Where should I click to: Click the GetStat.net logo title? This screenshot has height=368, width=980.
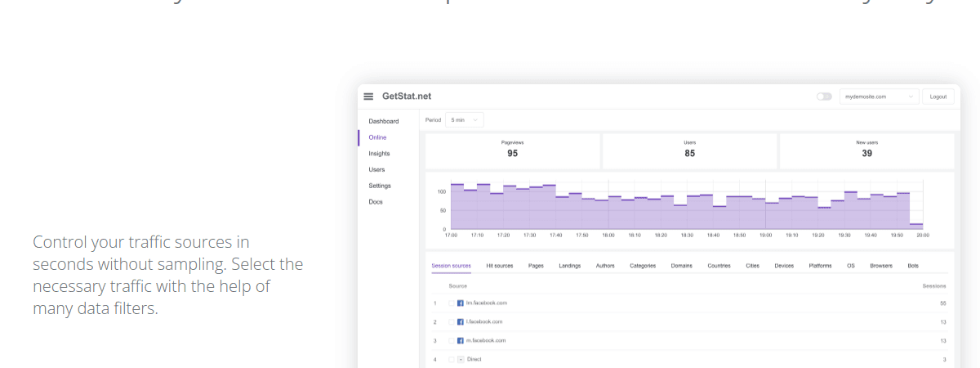point(407,96)
